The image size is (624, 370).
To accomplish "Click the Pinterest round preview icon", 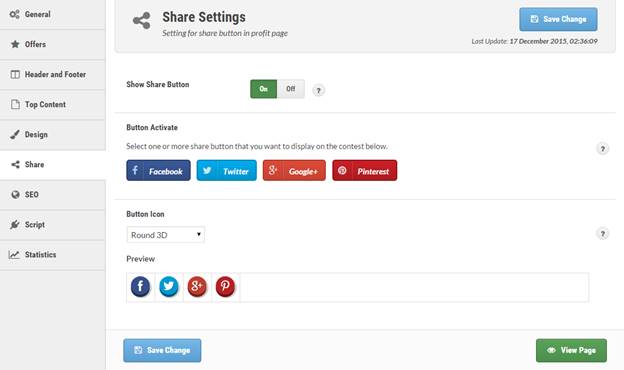I will click(225, 286).
